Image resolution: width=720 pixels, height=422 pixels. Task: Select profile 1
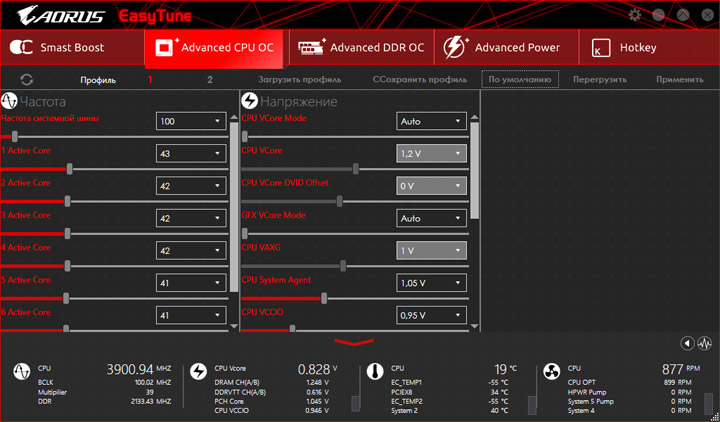point(150,80)
